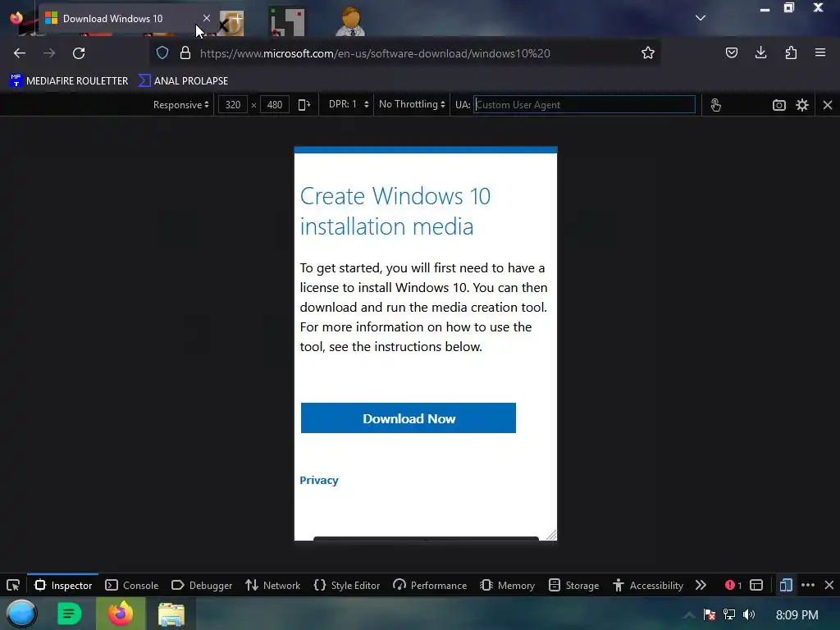Image resolution: width=840 pixels, height=630 pixels.
Task: Switch to the Memory tab
Action: coord(507,585)
